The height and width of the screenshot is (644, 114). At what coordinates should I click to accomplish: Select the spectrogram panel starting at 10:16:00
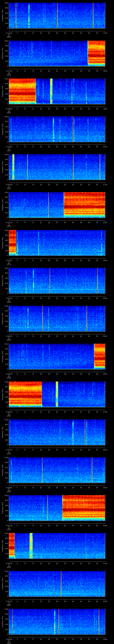click(57, 16)
